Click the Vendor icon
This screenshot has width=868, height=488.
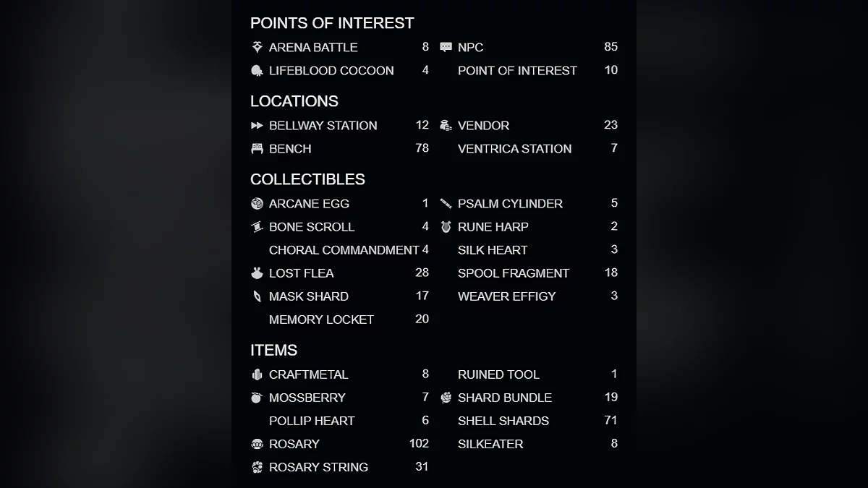pyautogui.click(x=446, y=125)
